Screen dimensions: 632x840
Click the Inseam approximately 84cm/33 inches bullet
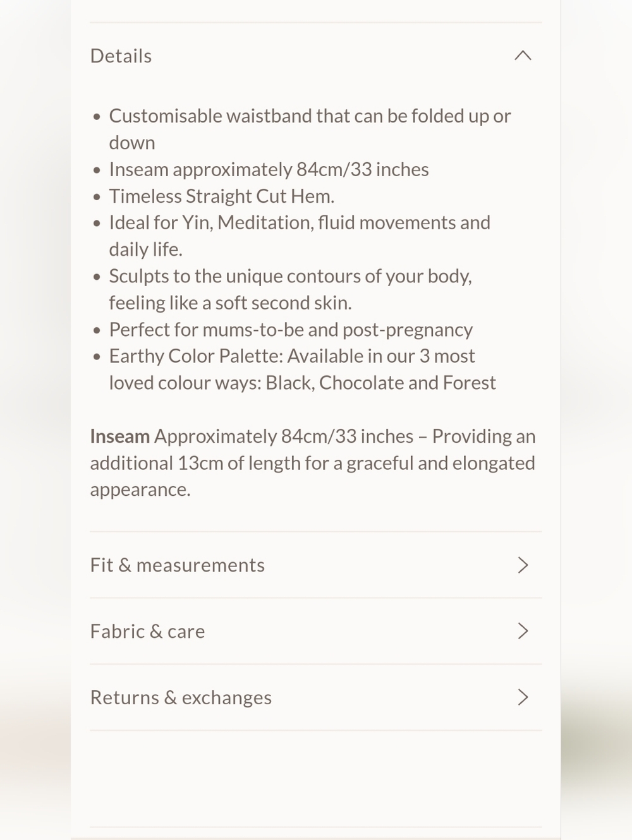click(x=269, y=169)
